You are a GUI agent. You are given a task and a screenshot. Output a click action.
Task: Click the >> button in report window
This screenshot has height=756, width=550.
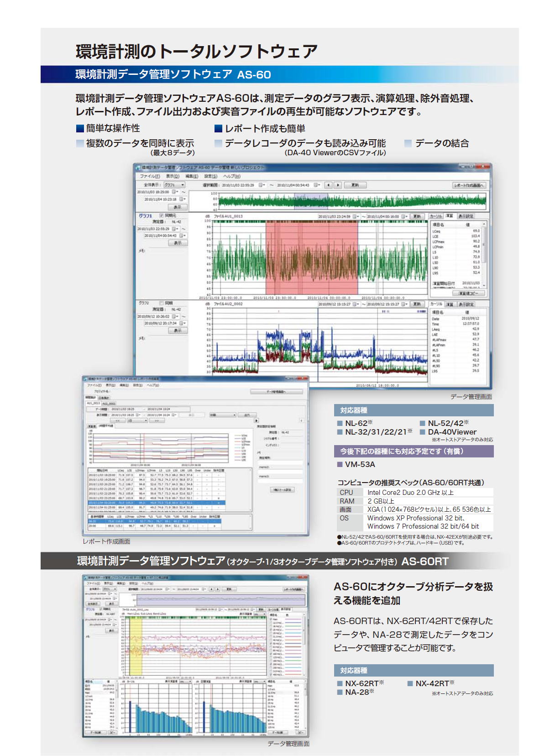(x=157, y=421)
